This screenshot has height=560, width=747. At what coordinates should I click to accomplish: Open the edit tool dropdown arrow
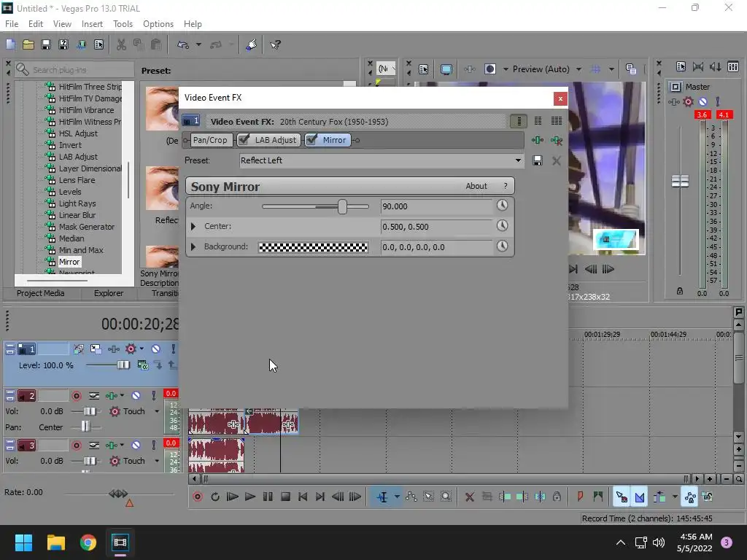point(397,497)
